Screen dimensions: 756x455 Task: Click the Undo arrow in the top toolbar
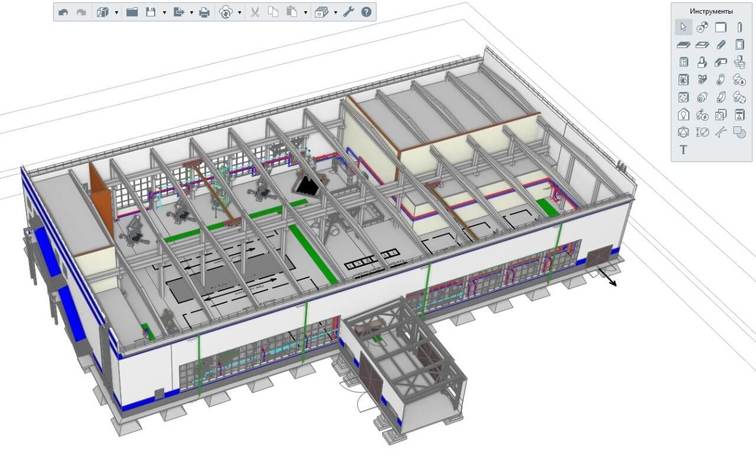63,13
